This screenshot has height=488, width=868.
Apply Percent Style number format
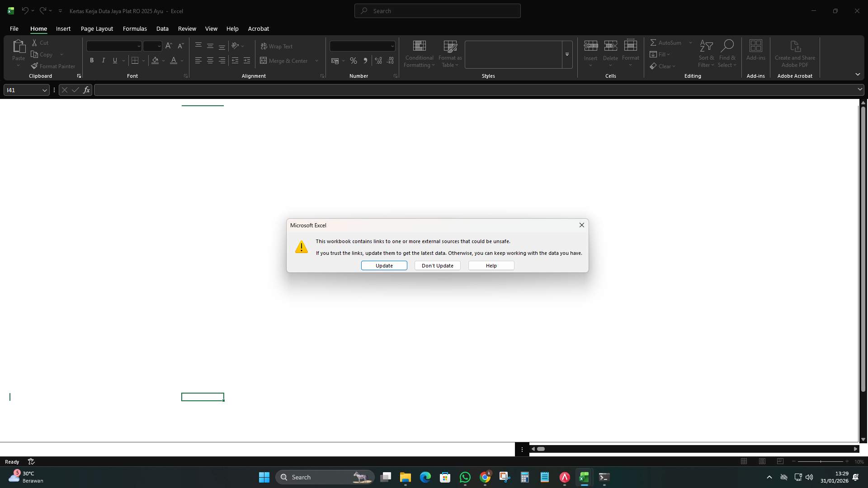[353, 61]
